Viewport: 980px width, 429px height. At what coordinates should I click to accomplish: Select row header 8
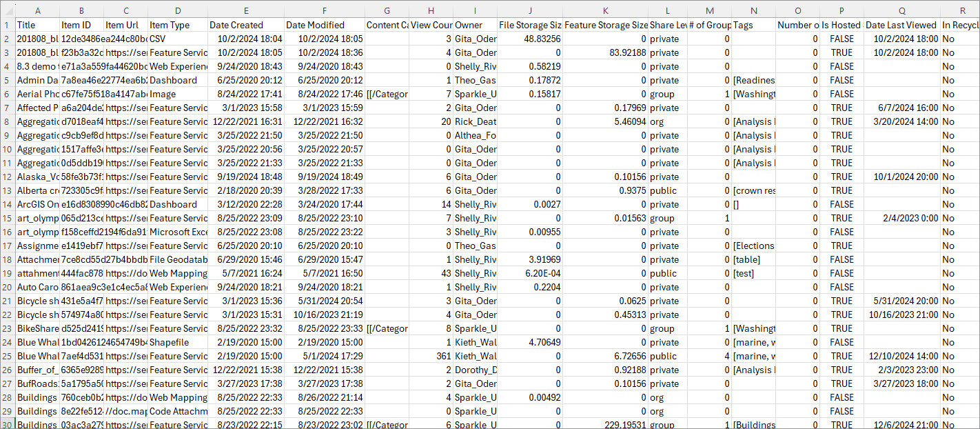[x=8, y=121]
